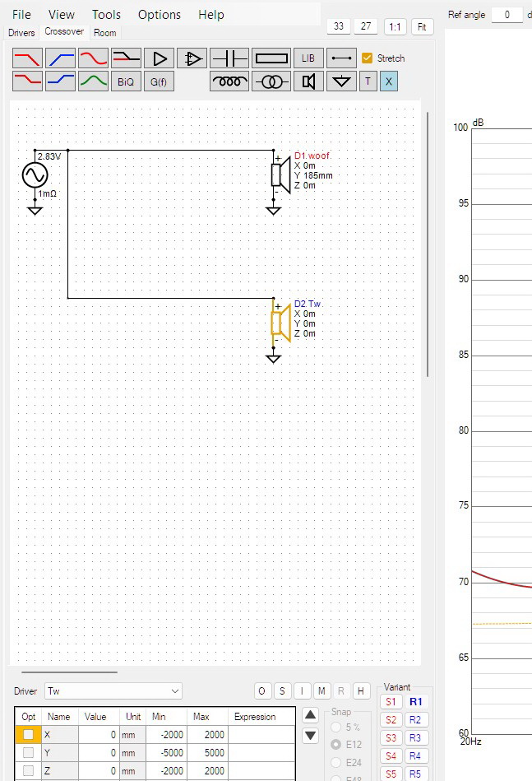Add an inductor coil component
Viewport: 532px width, 781px height.
pyautogui.click(x=229, y=81)
